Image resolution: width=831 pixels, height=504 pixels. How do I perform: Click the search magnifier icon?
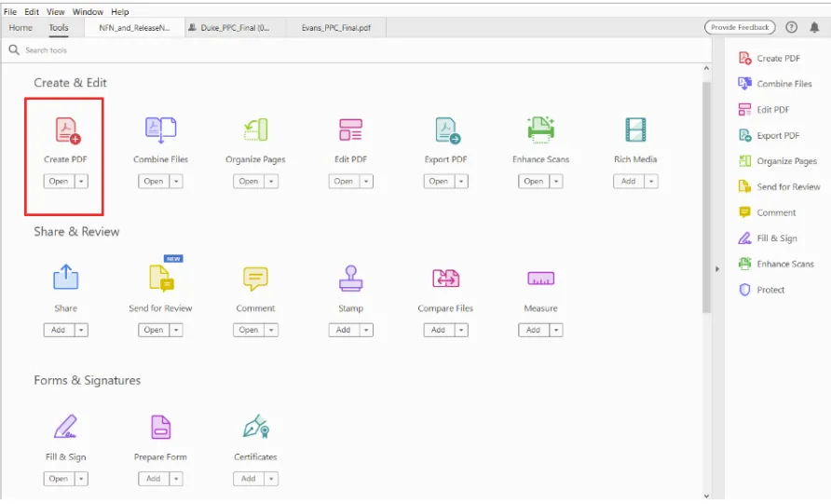click(x=14, y=49)
